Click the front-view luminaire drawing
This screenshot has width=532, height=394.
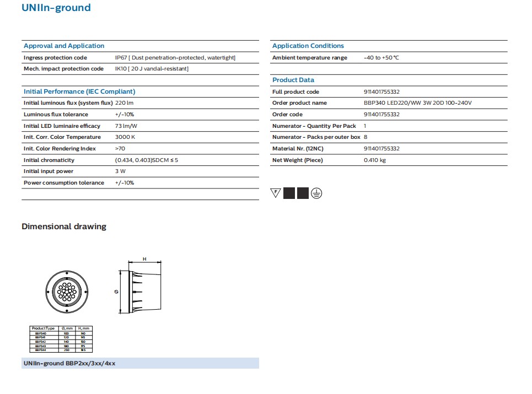tap(67, 292)
